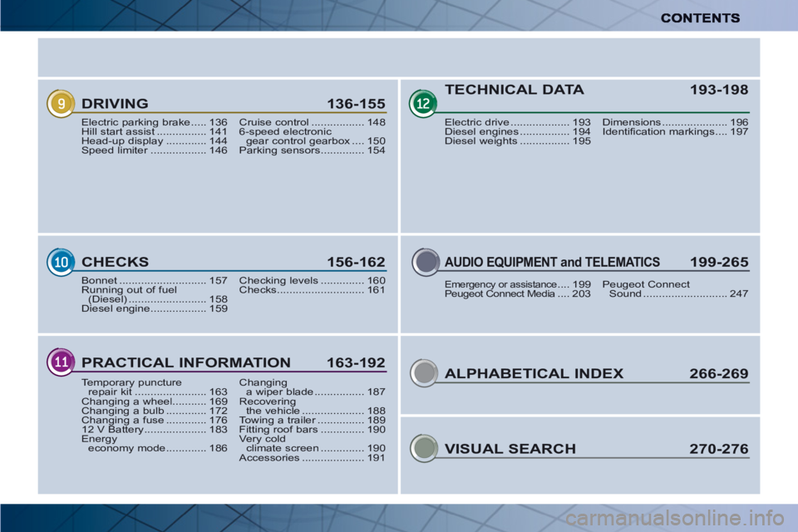Select the Diesel engine 159 entry
Screen dimensions: 798x532
click(x=155, y=308)
